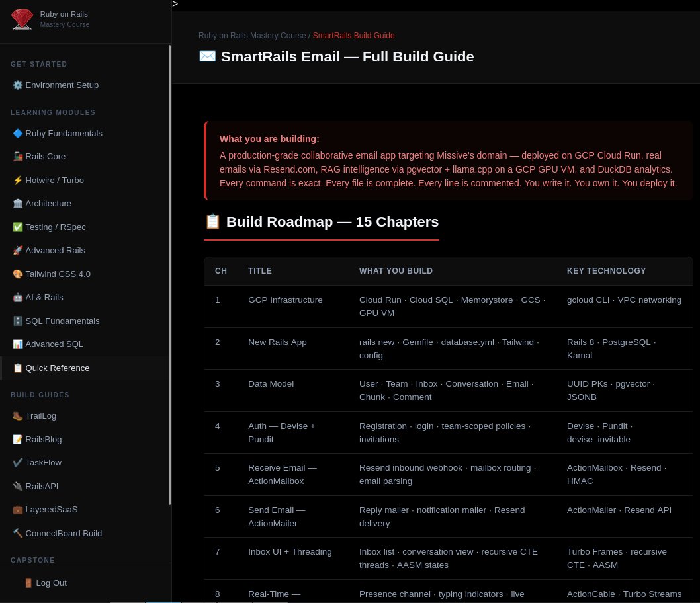
Task: Click the Data Model chapter title
Action: [x=271, y=384]
